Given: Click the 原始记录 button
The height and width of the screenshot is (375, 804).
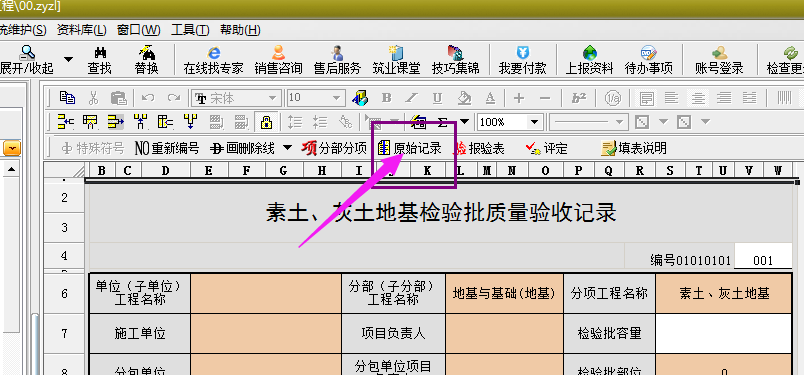Looking at the screenshot, I should (x=410, y=149).
